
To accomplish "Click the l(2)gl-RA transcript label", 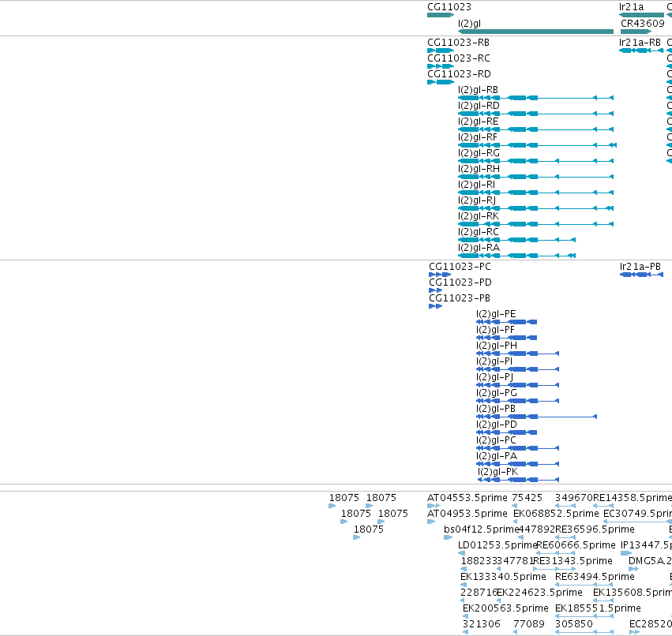I will click(x=479, y=248).
